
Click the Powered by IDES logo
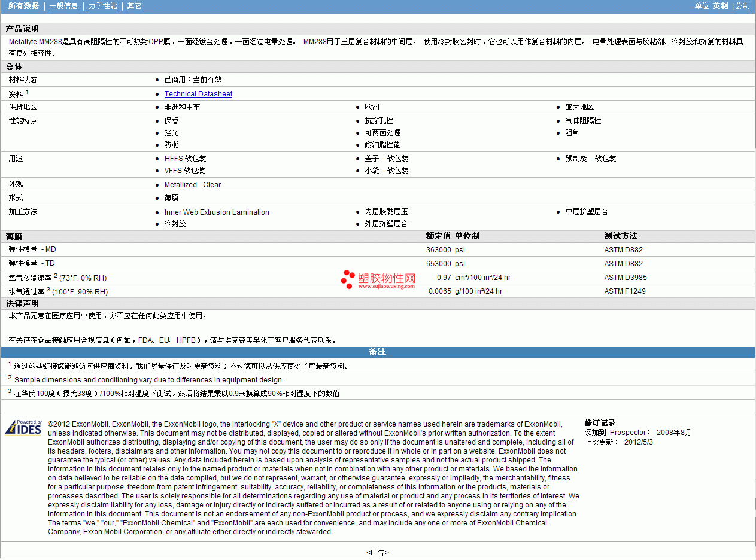click(x=23, y=427)
